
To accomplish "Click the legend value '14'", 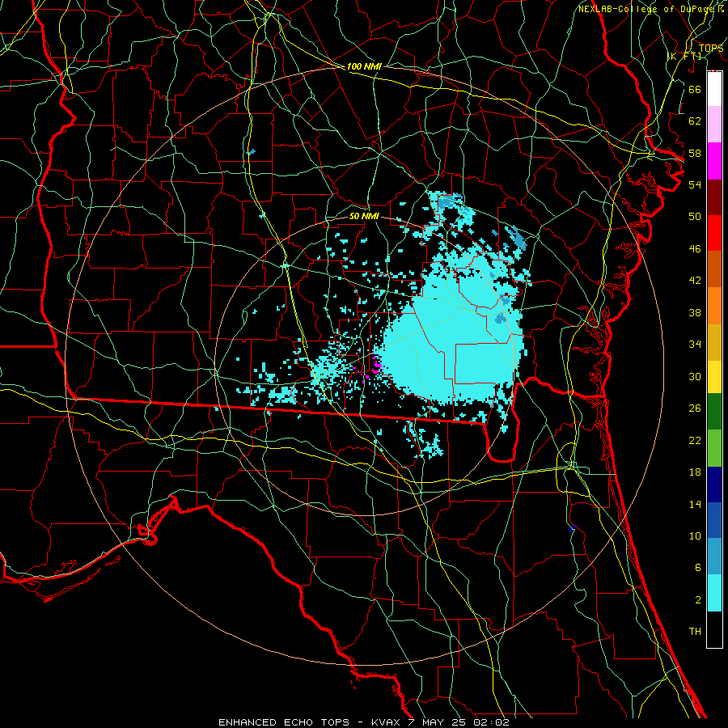I will 695,504.
